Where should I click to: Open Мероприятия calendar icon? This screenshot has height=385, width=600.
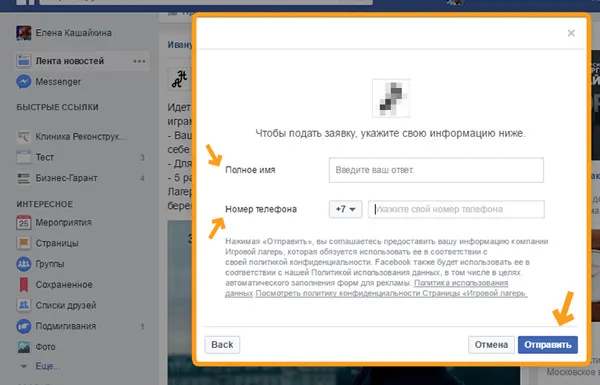click(24, 222)
